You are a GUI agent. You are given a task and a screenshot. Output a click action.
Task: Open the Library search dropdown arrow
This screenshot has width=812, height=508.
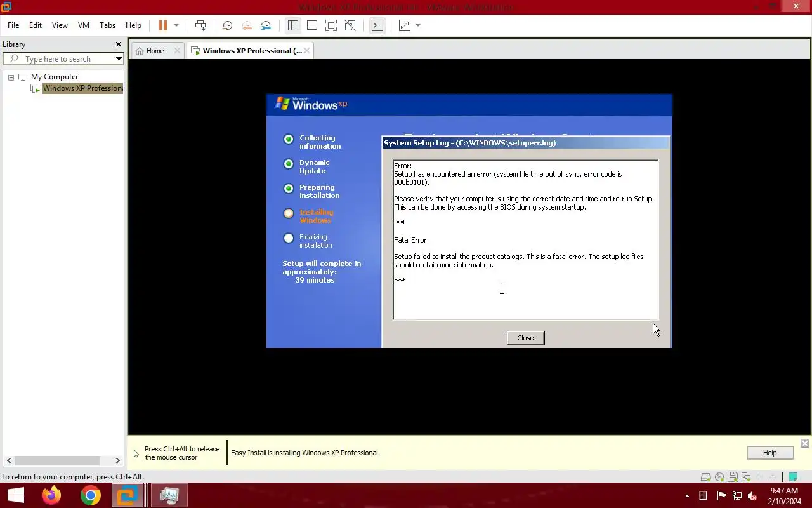coord(119,59)
